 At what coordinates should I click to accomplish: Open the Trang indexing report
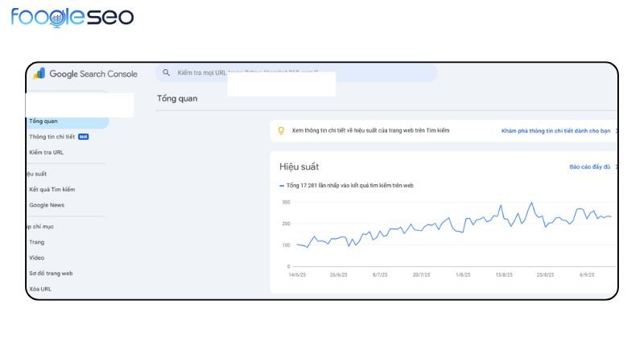coord(37,242)
